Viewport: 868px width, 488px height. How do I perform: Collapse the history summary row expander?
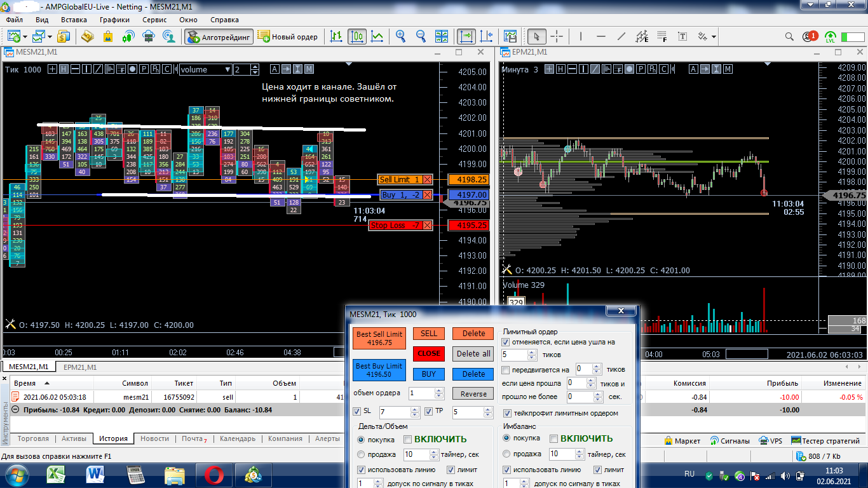pos(15,410)
